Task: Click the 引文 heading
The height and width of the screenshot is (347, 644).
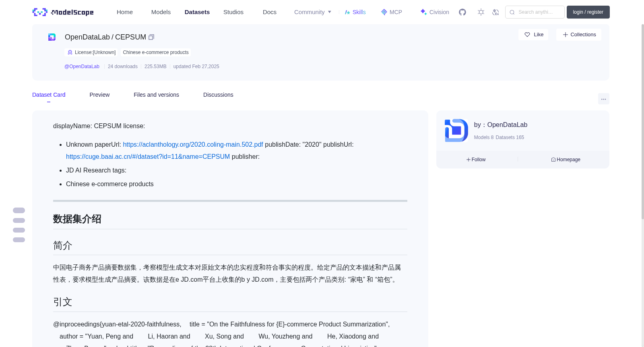Action: [63, 302]
